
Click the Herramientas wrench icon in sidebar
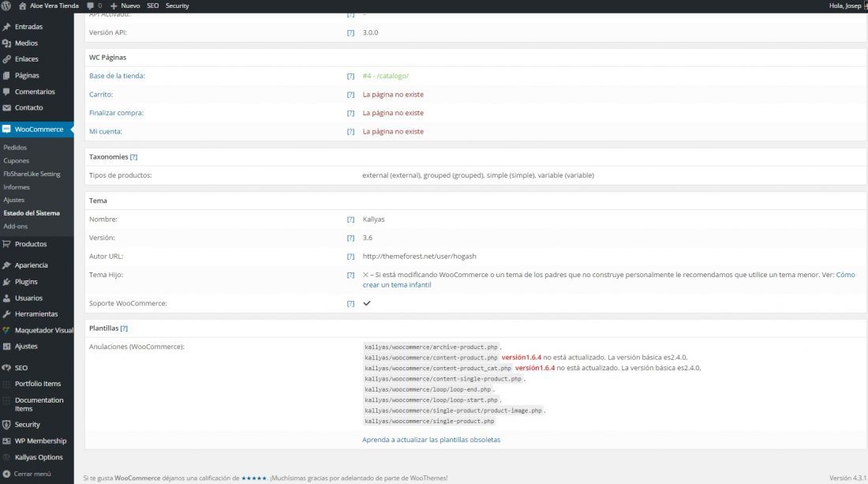point(6,314)
